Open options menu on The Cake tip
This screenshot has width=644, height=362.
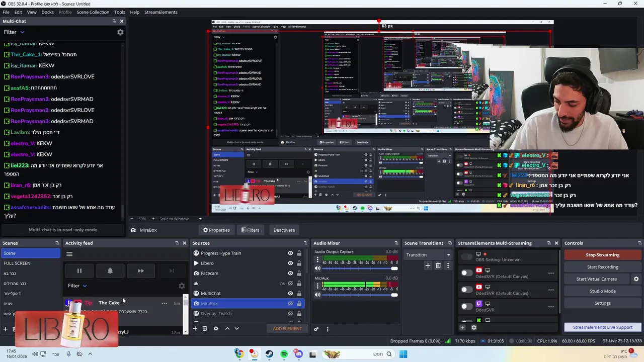tap(164, 303)
